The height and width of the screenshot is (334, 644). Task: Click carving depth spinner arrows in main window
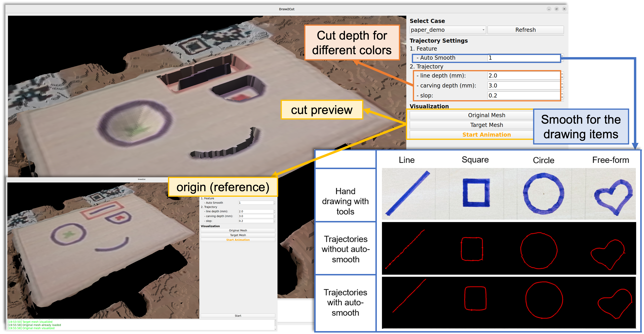(562, 86)
